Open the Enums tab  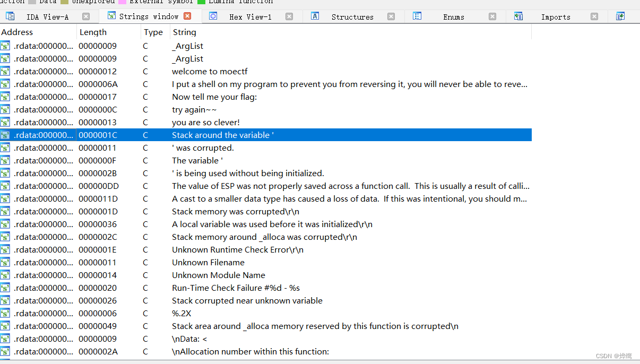coord(454,16)
